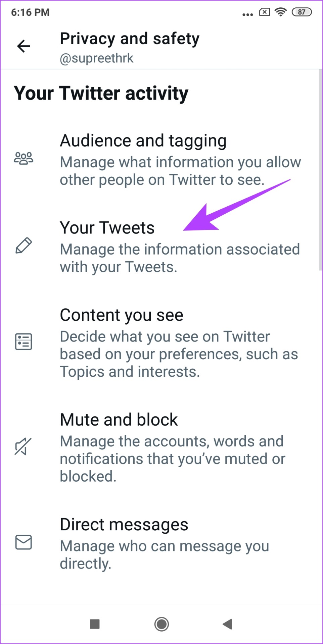
Task: Click the Audience and tagging people icon
Action: (x=24, y=158)
